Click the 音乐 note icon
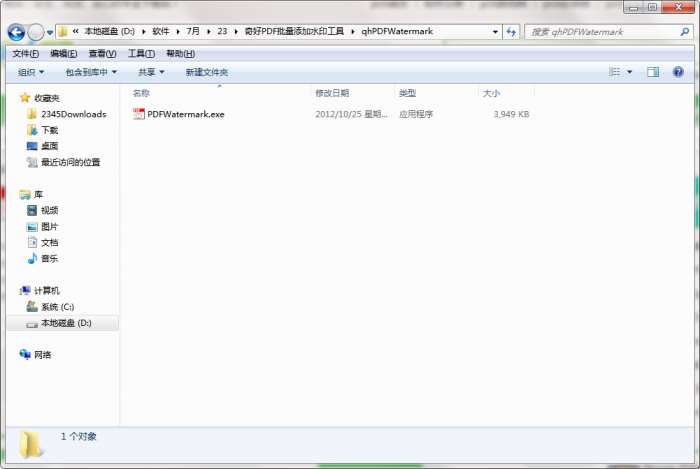The height and width of the screenshot is (469, 700). 32,258
